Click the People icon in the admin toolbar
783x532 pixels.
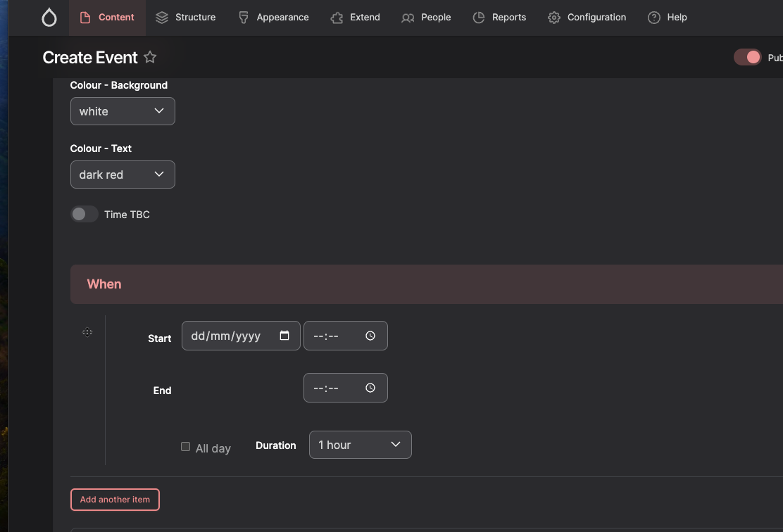pos(408,17)
